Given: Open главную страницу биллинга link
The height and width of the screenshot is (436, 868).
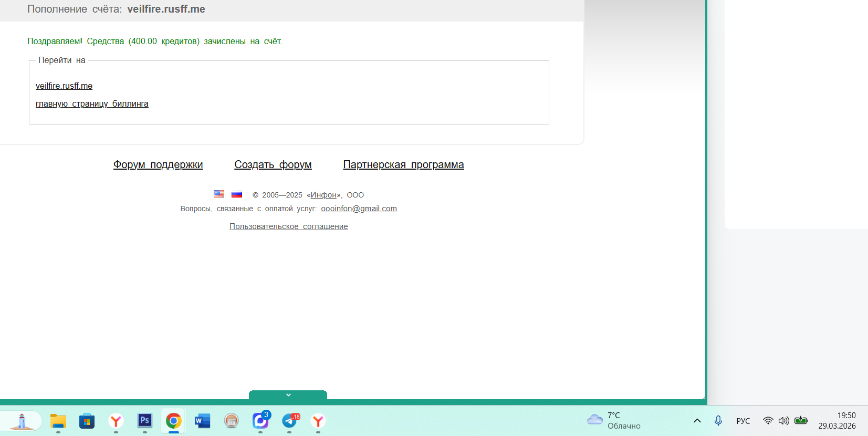Looking at the screenshot, I should click(x=92, y=103).
